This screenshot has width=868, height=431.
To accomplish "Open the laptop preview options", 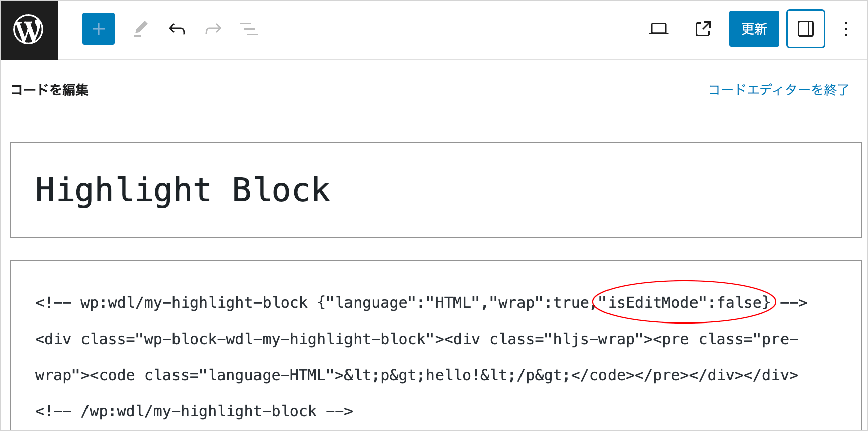I will click(x=658, y=29).
